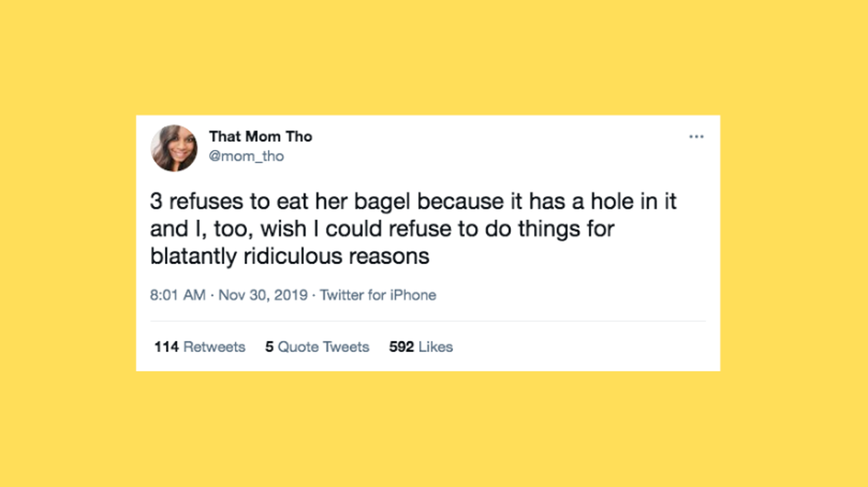Click the 8:01 AM timestamp
The image size is (868, 487).
point(177,295)
